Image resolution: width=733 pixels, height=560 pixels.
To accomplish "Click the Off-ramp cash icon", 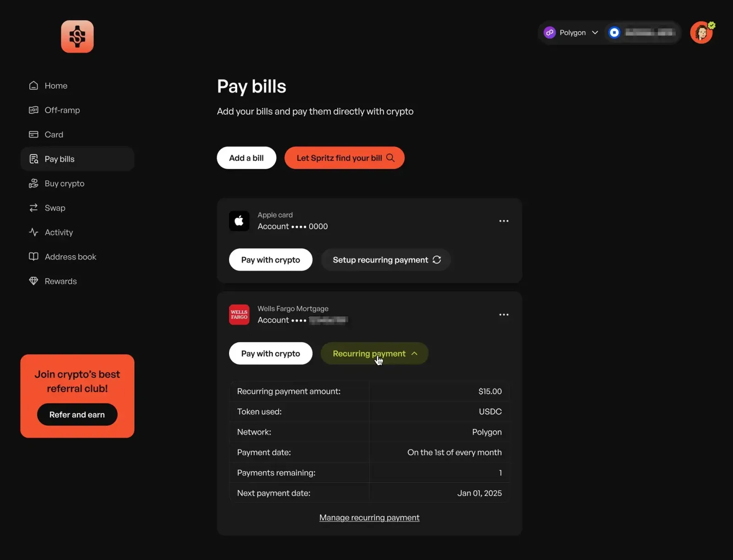I will point(33,110).
